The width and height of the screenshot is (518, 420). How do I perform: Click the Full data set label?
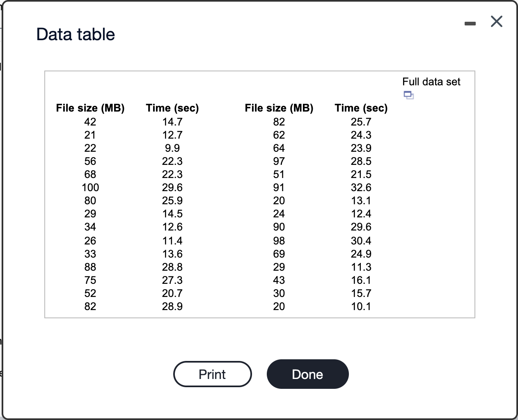coord(431,82)
